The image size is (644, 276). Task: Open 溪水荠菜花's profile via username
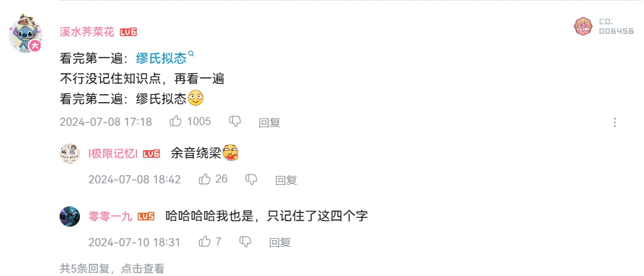pos(87,32)
